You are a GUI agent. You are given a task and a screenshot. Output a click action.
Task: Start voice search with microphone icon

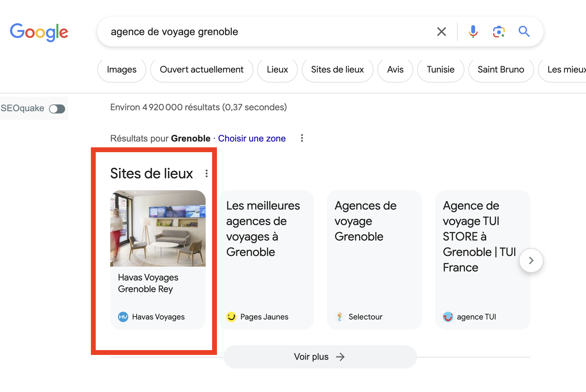pos(473,32)
